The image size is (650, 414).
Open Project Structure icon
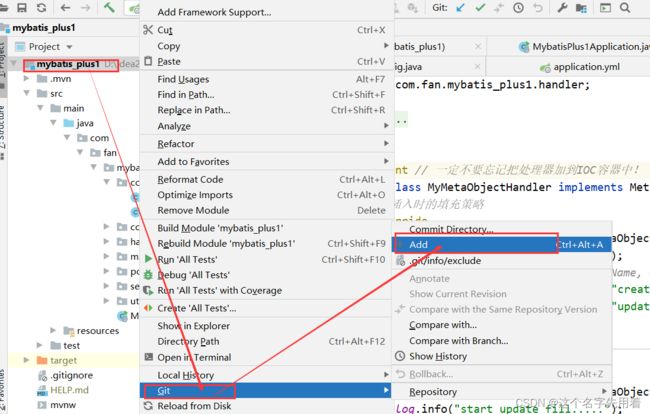click(581, 7)
